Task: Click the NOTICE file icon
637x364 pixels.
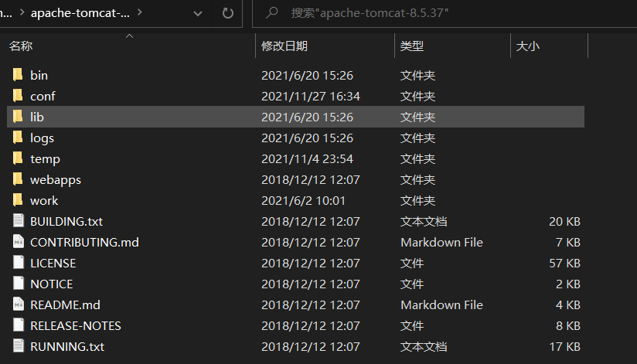Action: click(x=19, y=284)
